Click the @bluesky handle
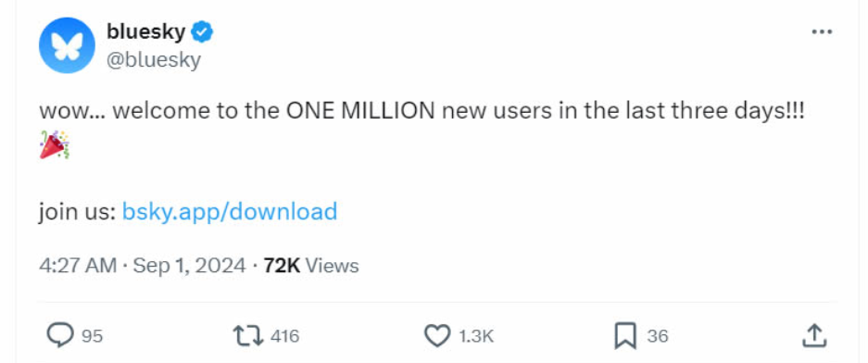Screen dimensions: 868x363 [x=154, y=60]
